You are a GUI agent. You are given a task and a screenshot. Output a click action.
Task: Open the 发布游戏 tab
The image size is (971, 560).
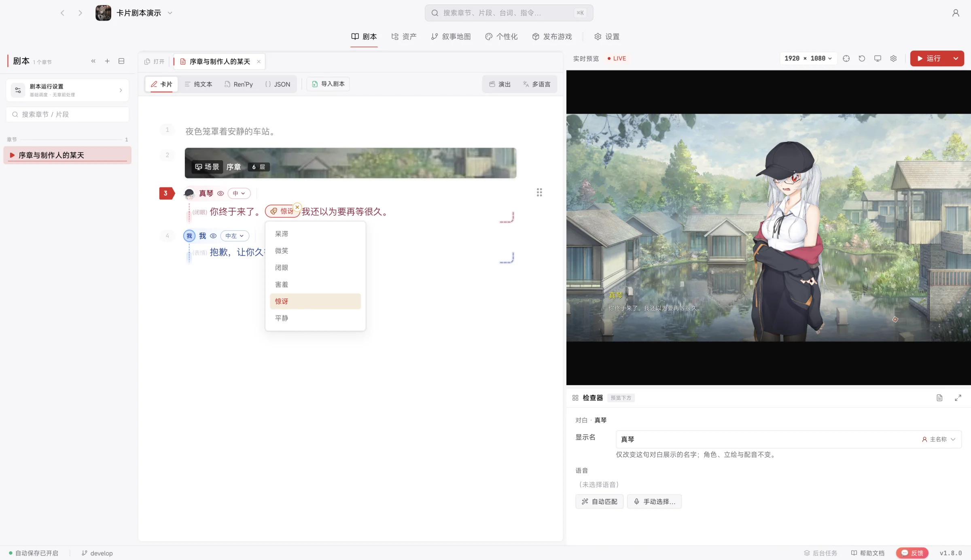point(552,37)
